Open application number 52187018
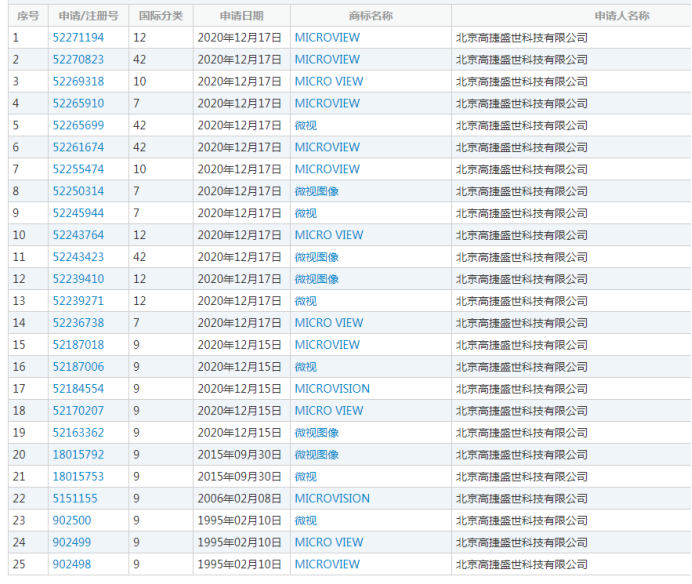This screenshot has width=692, height=584. (x=78, y=345)
